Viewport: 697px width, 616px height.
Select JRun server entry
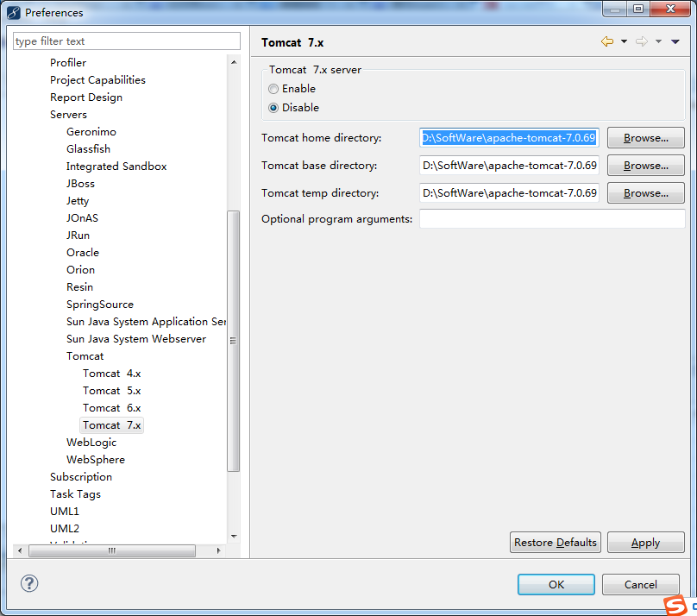pos(78,236)
